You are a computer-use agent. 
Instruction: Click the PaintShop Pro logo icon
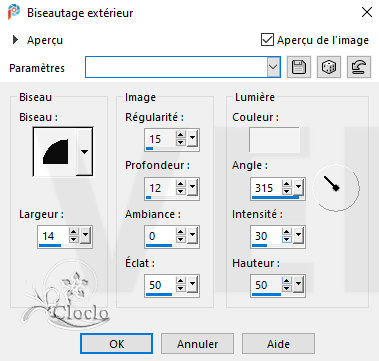[14, 13]
